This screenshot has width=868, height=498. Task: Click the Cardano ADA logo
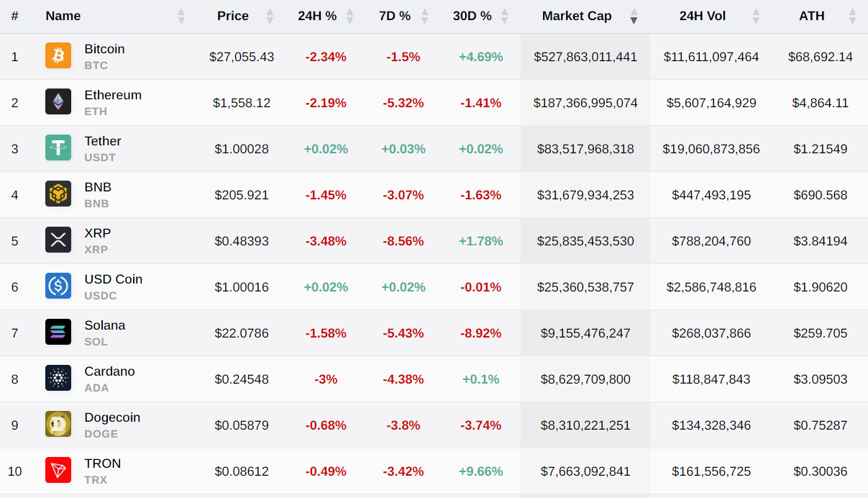click(x=58, y=379)
